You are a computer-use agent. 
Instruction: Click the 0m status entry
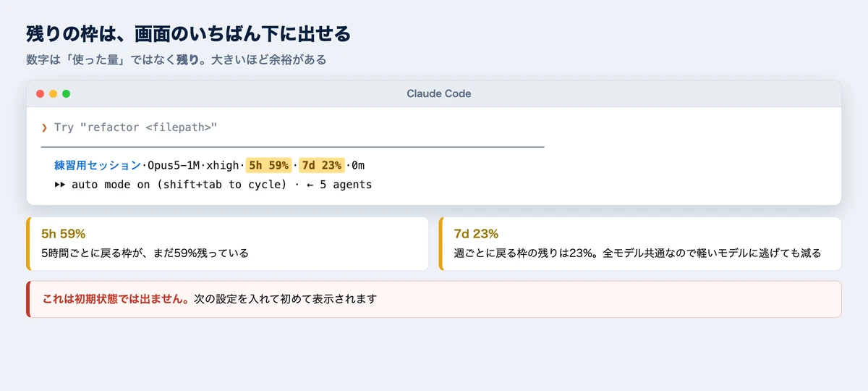pos(358,166)
